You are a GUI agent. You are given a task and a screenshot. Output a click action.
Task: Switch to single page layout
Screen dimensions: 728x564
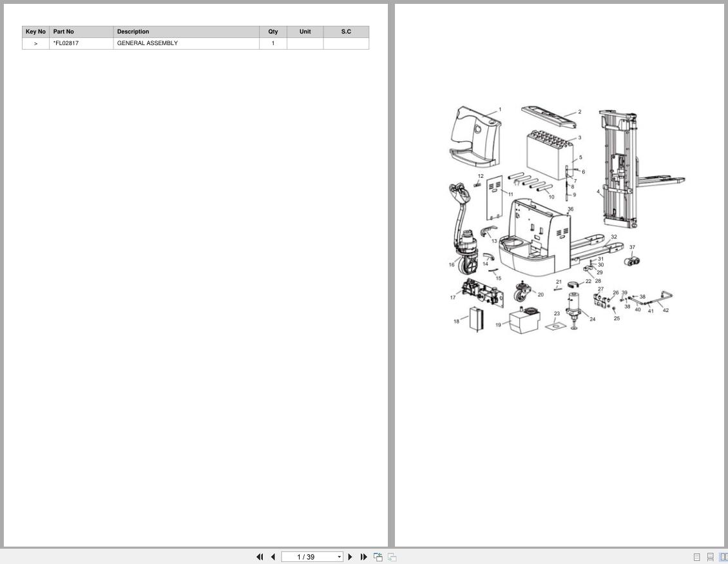tap(696, 557)
